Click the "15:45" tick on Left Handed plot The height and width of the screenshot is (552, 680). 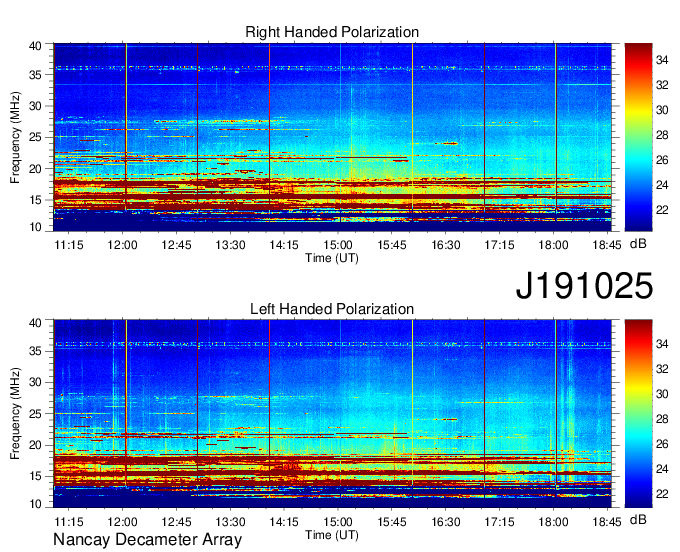[x=392, y=521]
